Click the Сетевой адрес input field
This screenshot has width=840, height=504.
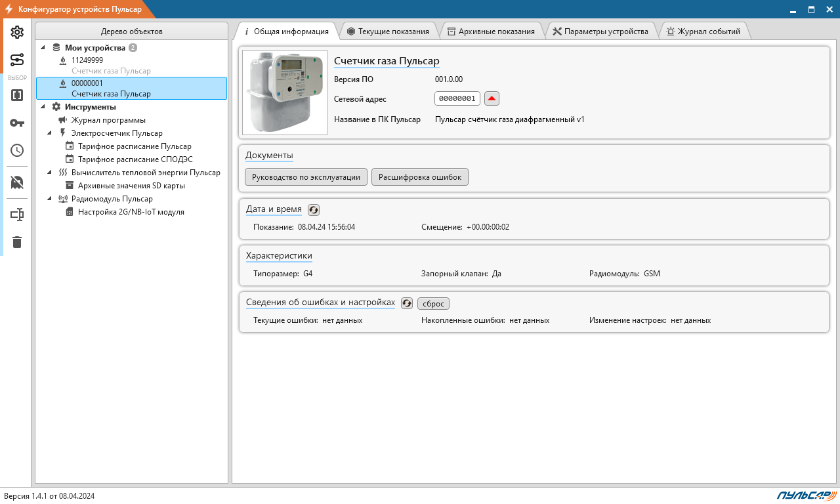457,98
